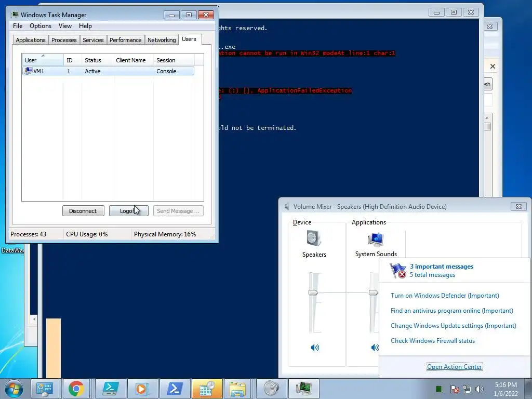The height and width of the screenshot is (399, 532).
Task: Click the Speakers volume slider handle
Action: pos(313,292)
